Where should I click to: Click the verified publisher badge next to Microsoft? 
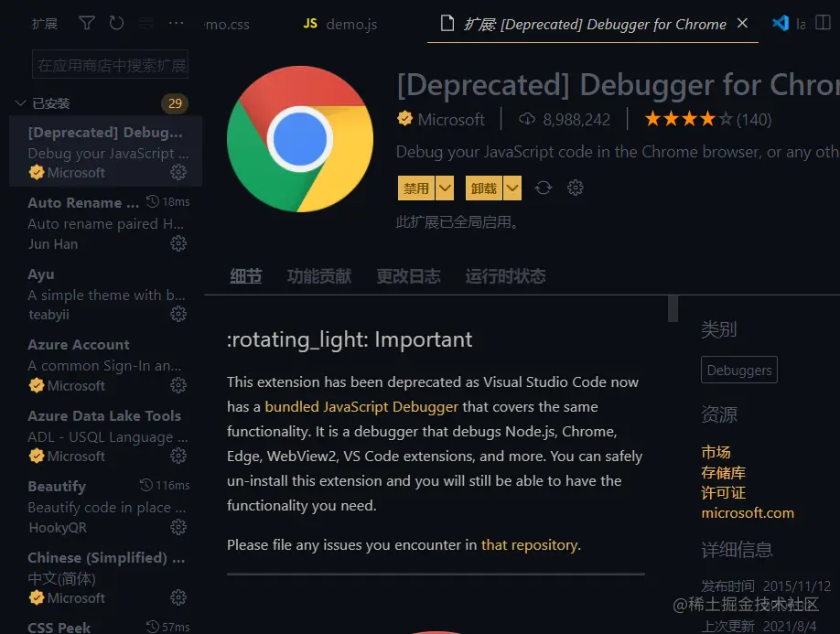[405, 118]
